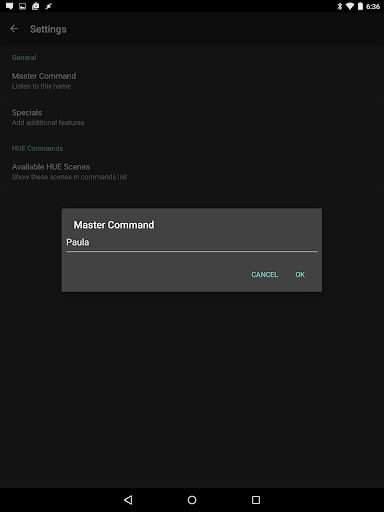Tap the Master Command dialog title

[114, 225]
